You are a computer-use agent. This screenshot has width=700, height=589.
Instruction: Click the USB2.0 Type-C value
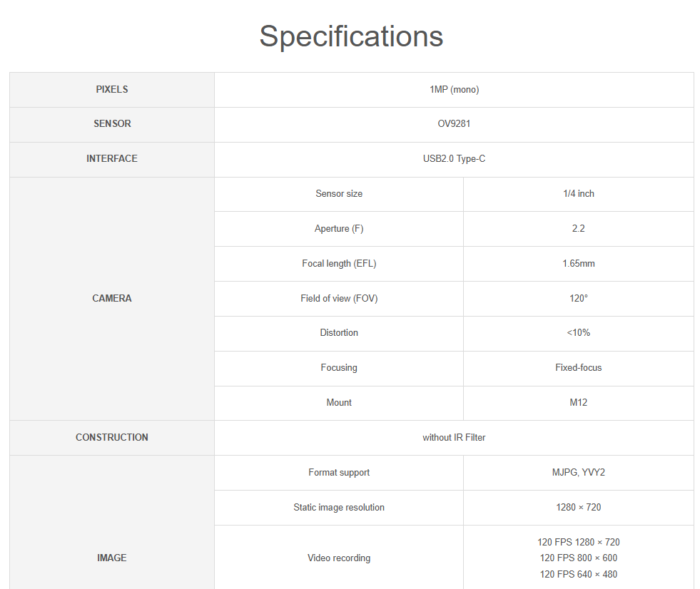pos(454,158)
